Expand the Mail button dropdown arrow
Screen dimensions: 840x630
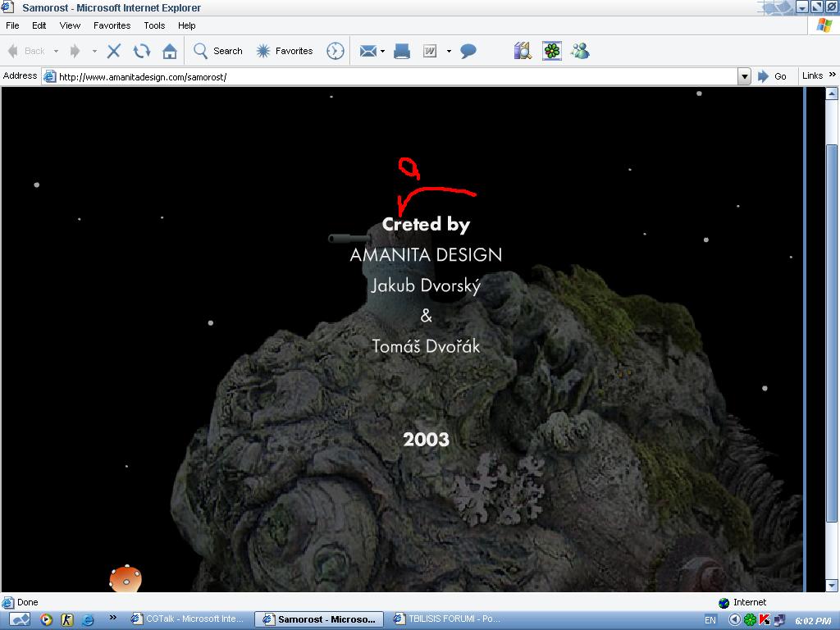(x=382, y=51)
